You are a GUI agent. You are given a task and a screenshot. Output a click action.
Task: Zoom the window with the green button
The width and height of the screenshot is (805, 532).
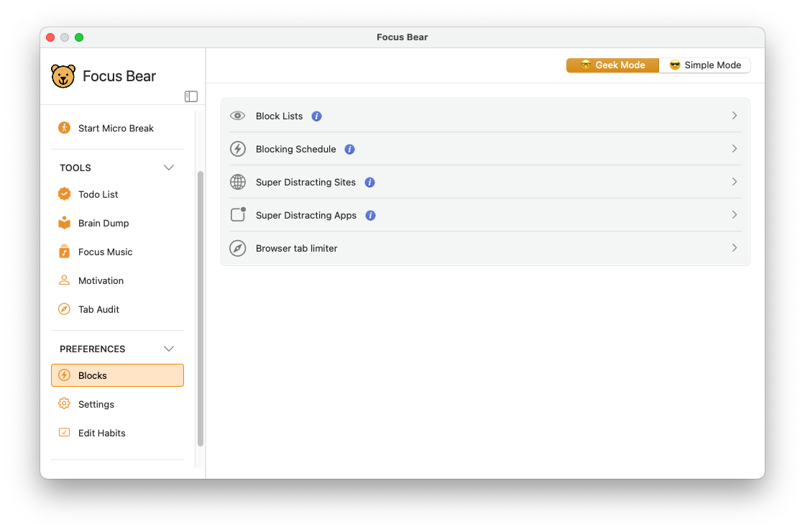tap(79, 37)
